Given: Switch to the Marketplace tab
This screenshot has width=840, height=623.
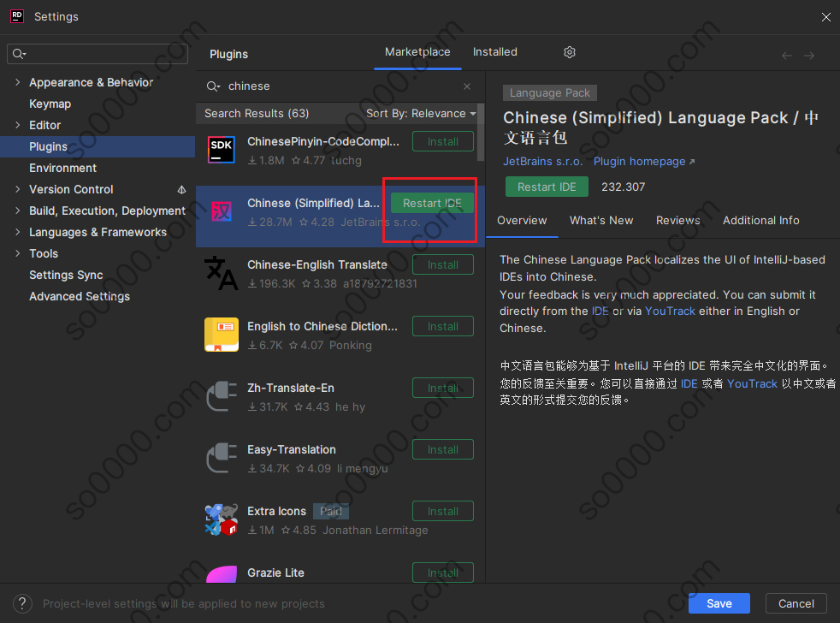Looking at the screenshot, I should tap(417, 52).
